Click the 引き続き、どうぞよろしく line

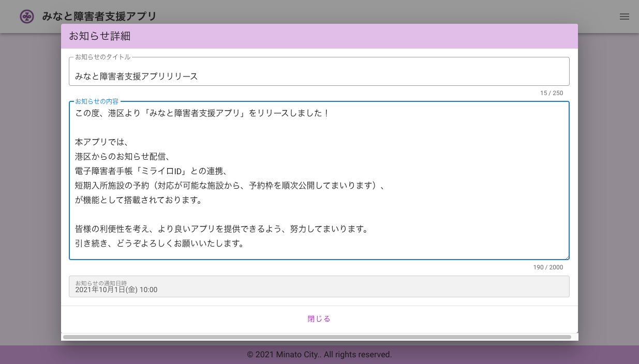click(x=159, y=244)
